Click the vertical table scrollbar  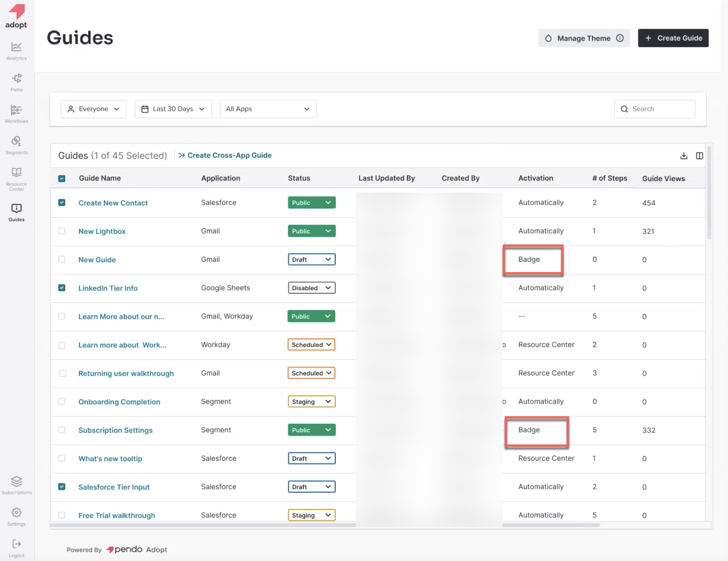709,192
